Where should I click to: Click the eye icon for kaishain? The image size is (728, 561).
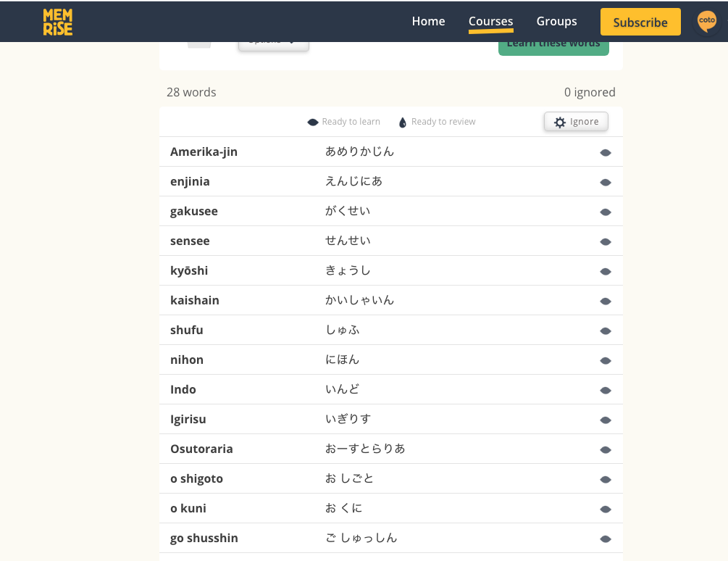pyautogui.click(x=606, y=302)
